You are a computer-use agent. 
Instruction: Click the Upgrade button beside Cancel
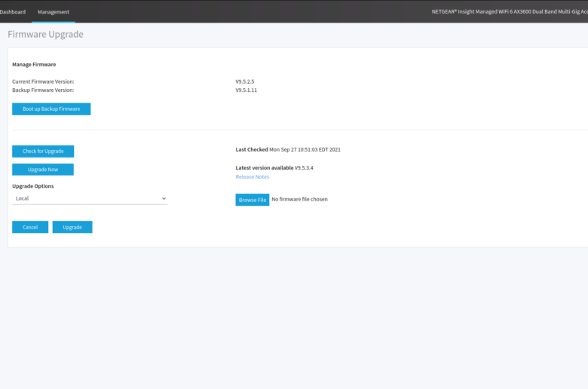72,228
